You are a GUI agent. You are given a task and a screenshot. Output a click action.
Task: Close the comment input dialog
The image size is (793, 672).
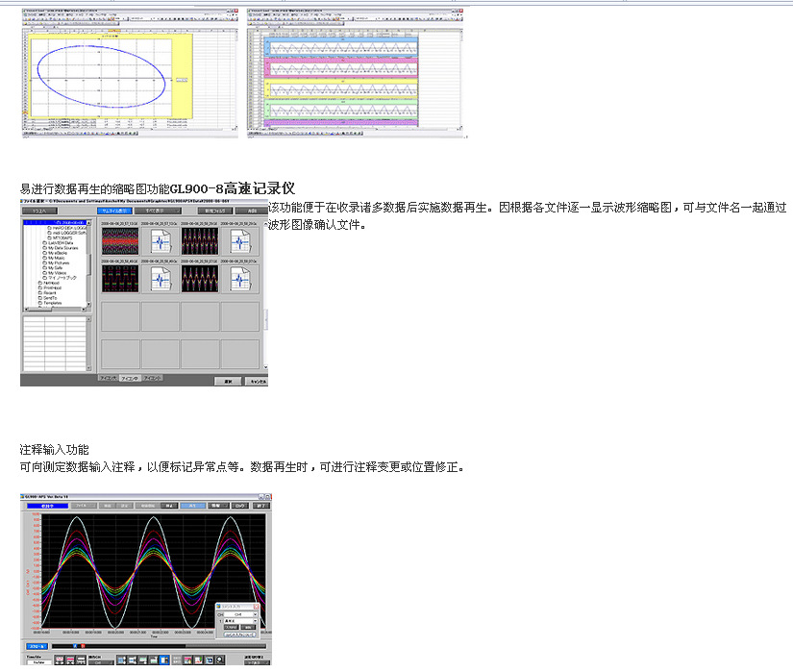pos(257,607)
